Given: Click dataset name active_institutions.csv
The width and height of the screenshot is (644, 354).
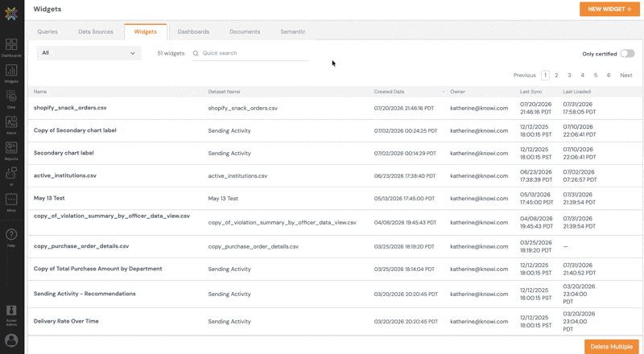Looking at the screenshot, I should 237,175.
